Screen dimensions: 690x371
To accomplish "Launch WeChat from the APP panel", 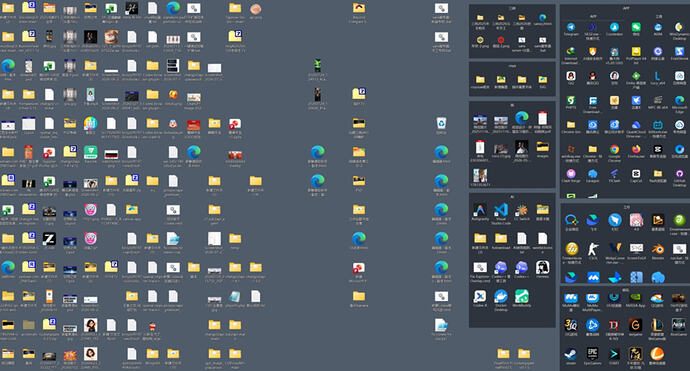I will point(636,28).
